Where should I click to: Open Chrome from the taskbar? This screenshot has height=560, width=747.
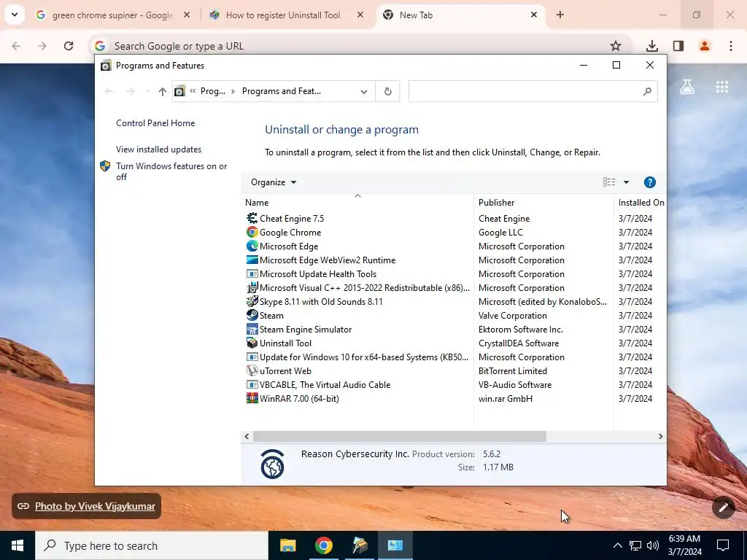[x=323, y=545]
